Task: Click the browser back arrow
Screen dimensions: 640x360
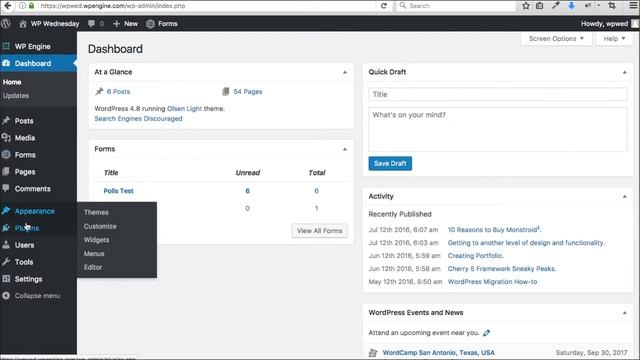Action: pyautogui.click(x=7, y=6)
